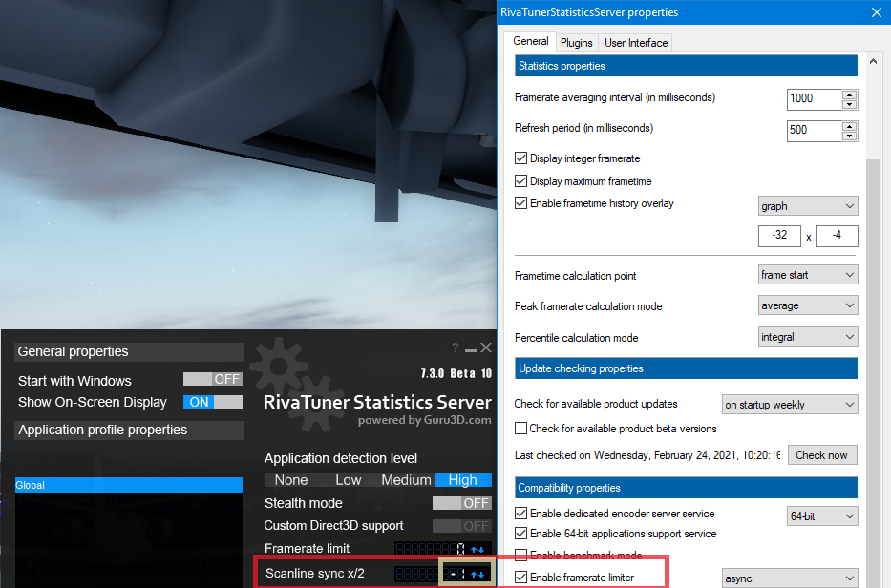The image size is (891, 588).
Task: Click the Framerate averaging interval field
Action: pyautogui.click(x=815, y=99)
